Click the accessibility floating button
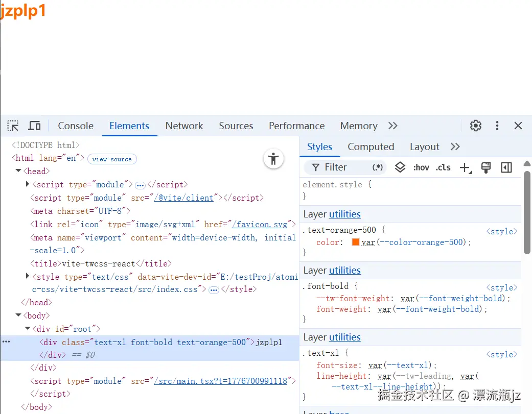532x414 pixels. [273, 158]
